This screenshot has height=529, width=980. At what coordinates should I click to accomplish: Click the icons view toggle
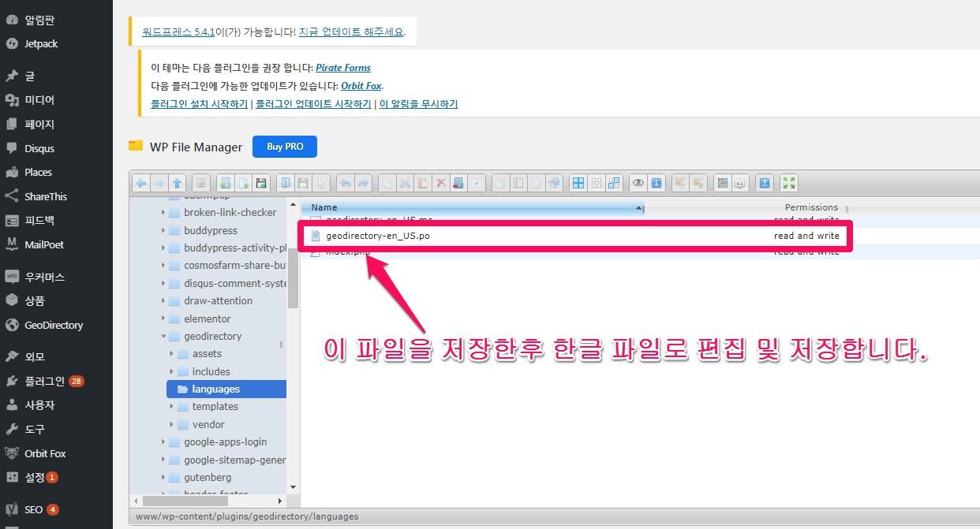pos(723,183)
